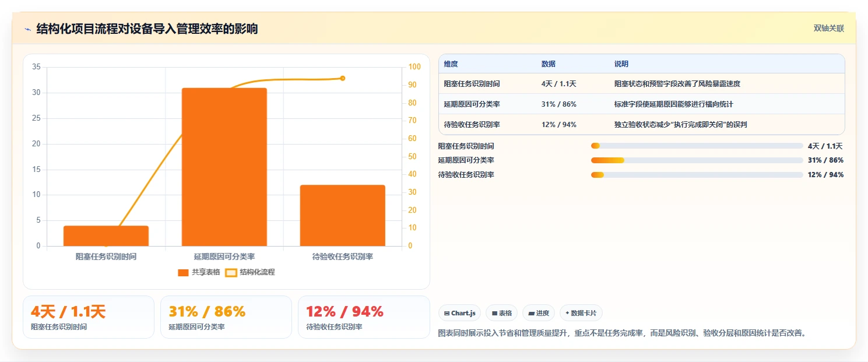Viewport: 868px width, 362px height.
Task: Click the 维度 column header
Action: click(x=451, y=64)
